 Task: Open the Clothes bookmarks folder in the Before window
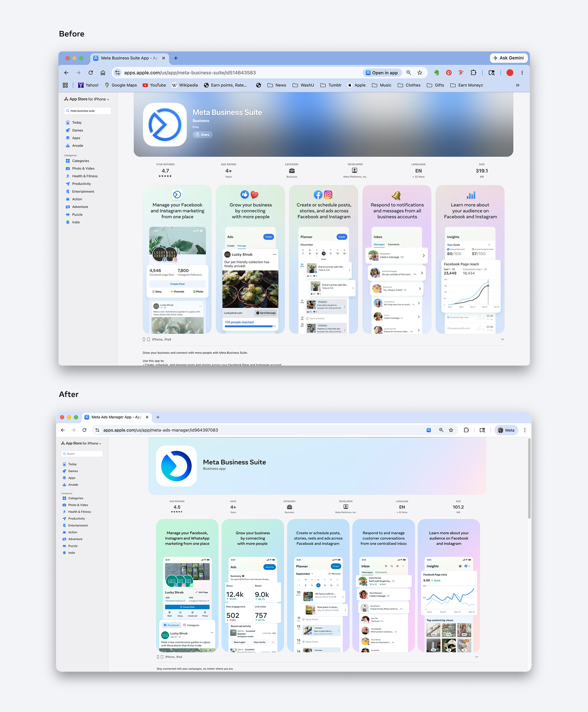click(x=409, y=85)
